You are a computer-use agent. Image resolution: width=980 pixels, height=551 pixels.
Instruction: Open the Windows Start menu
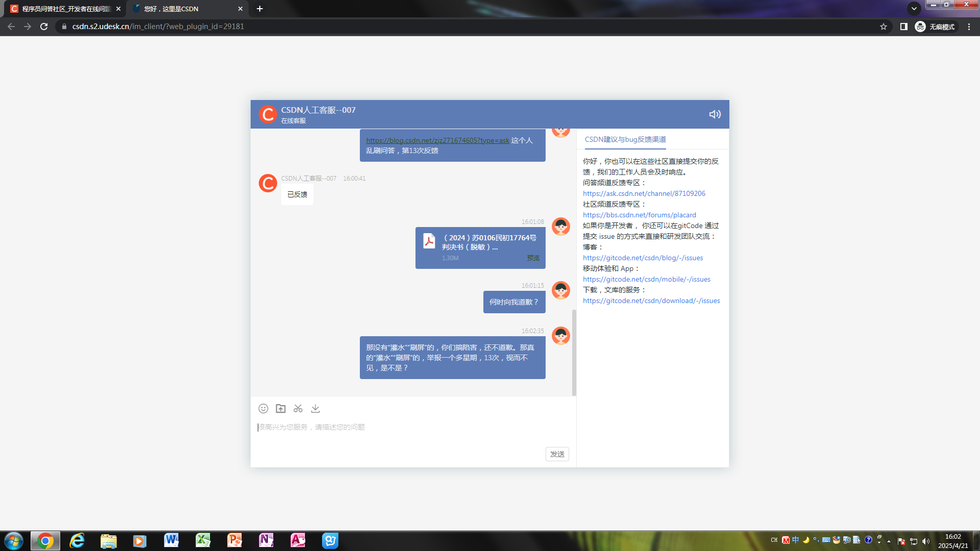13,541
